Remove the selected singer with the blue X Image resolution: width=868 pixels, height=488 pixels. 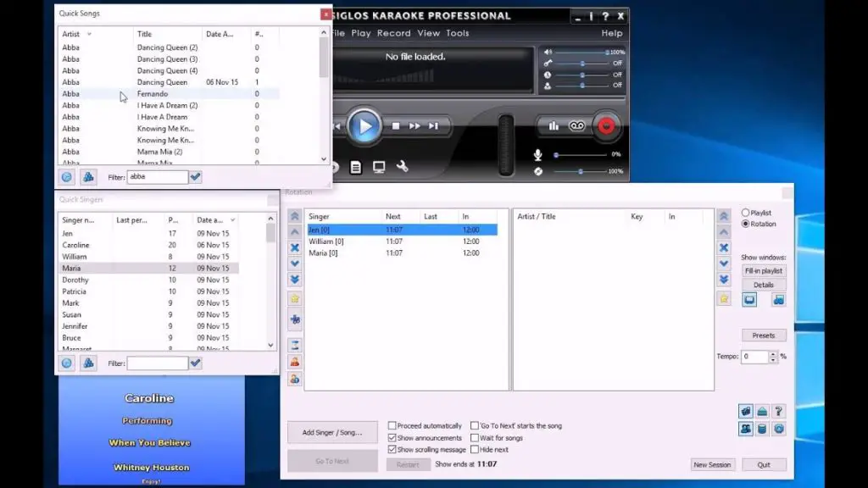tap(295, 247)
